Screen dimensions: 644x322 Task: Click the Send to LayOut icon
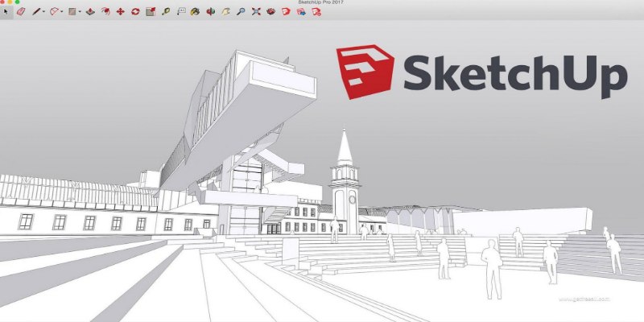(x=301, y=12)
